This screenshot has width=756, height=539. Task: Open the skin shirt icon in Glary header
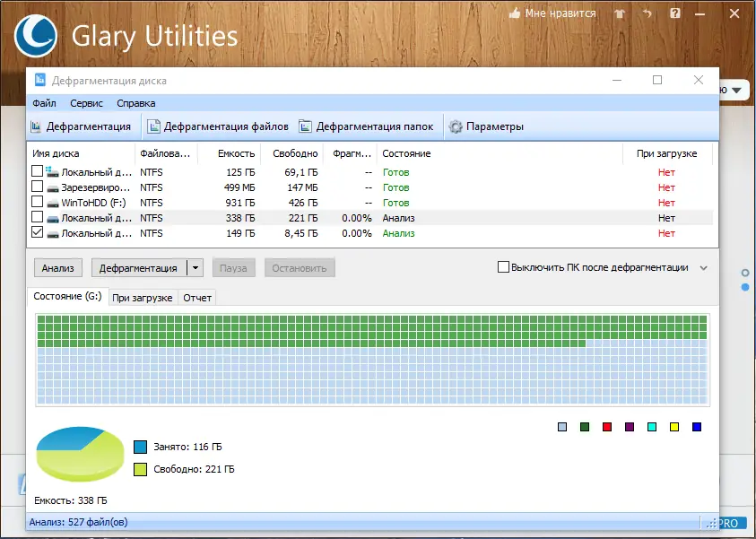click(620, 13)
